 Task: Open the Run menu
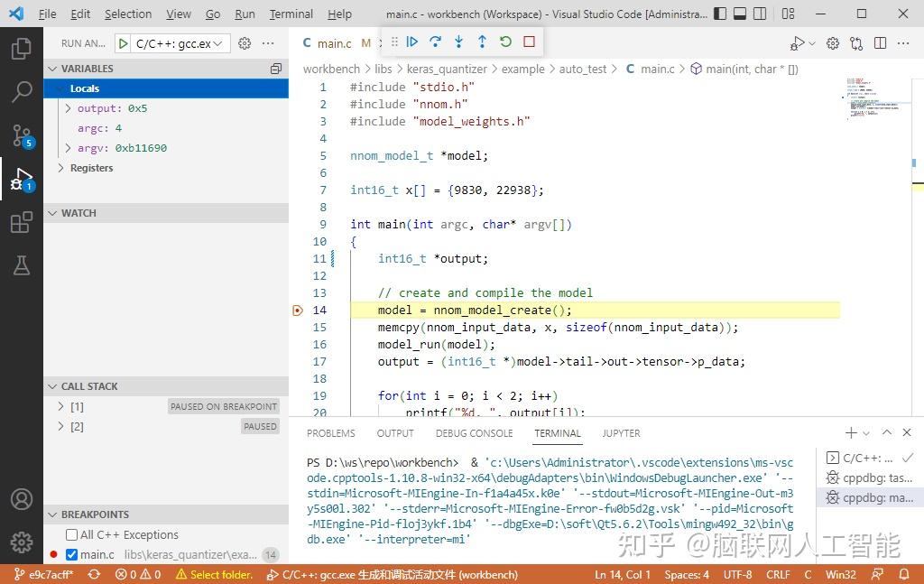point(244,14)
